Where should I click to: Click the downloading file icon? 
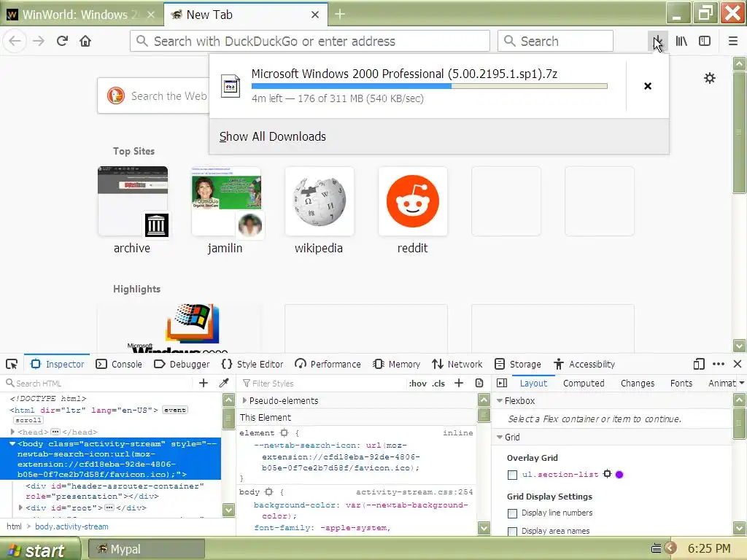[231, 86]
